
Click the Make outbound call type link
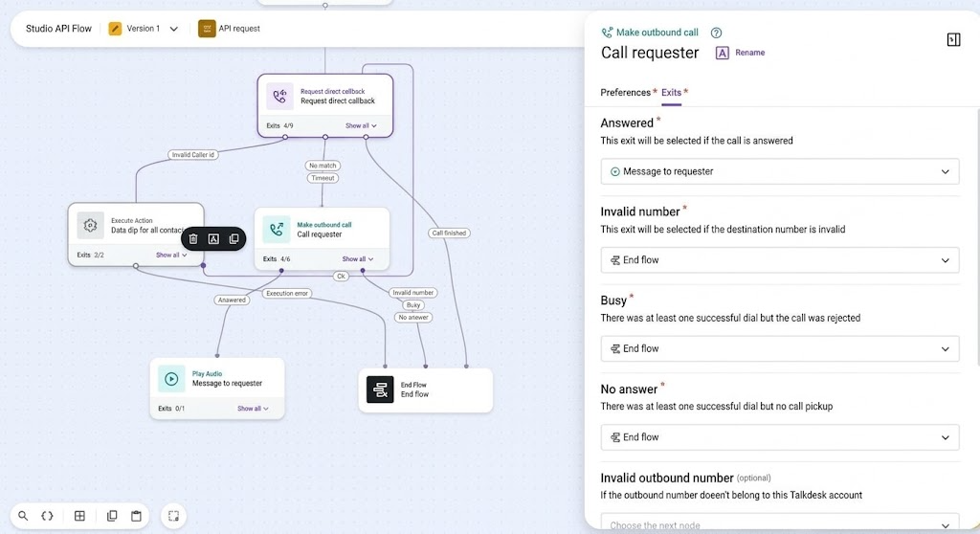(657, 33)
